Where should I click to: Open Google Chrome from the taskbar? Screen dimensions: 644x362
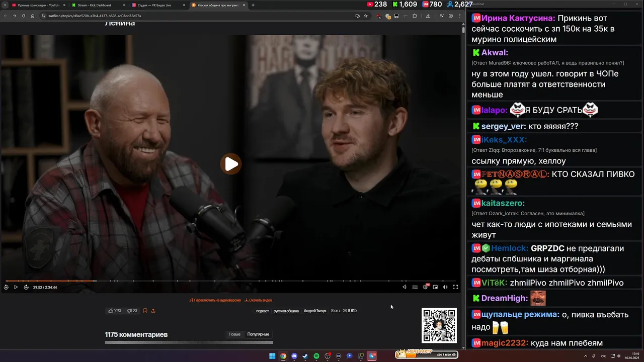coord(283,356)
